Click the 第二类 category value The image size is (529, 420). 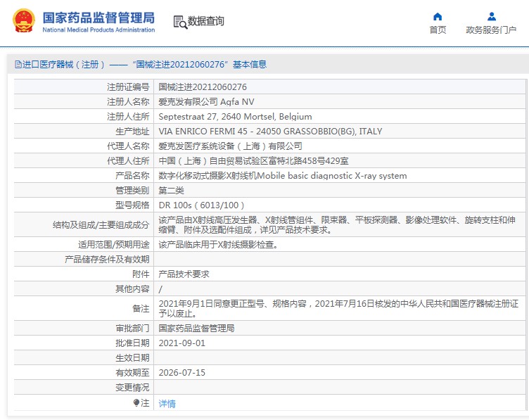click(172, 191)
